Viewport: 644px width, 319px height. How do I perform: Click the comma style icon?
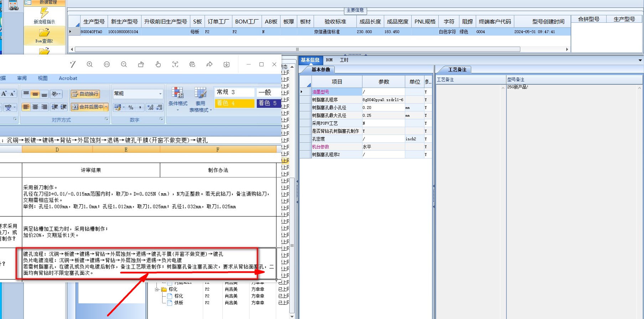point(140,107)
